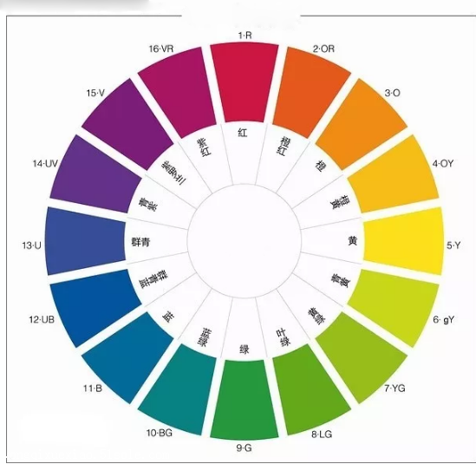The width and height of the screenshot is (476, 464).
Task: Choose the green-yellow 6·gY swatch
Action: [x=394, y=308]
